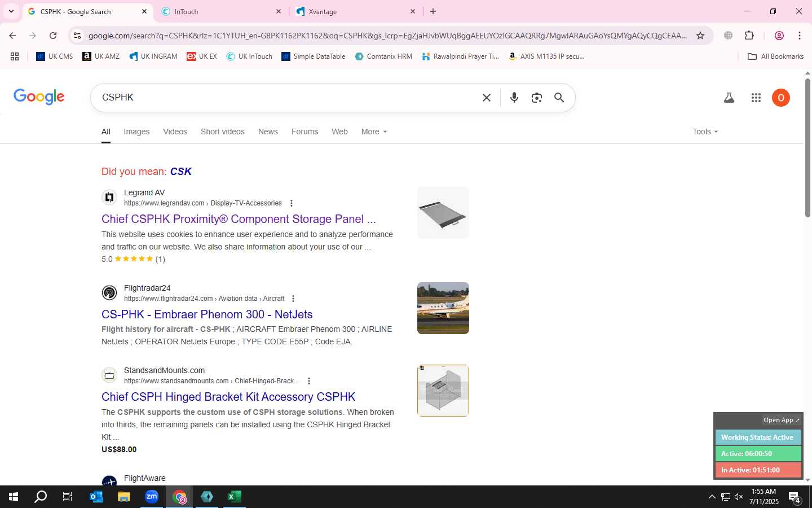Screen dimensions: 812x508
Task: Open the Chrome three-dot menu
Action: point(800,36)
